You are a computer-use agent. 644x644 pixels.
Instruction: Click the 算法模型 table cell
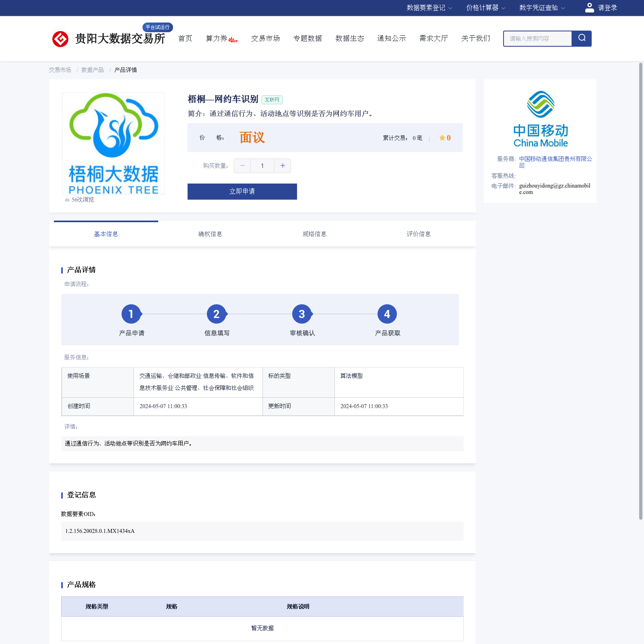(399, 382)
